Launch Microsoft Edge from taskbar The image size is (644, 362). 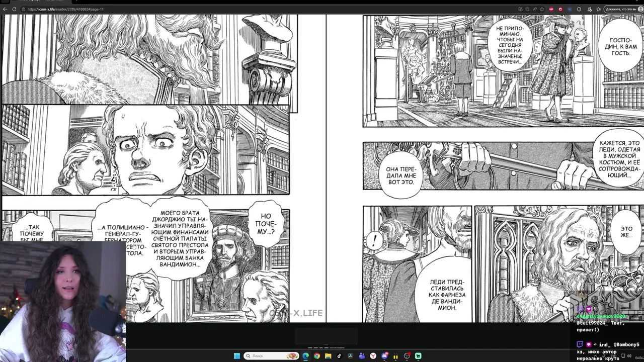305,356
